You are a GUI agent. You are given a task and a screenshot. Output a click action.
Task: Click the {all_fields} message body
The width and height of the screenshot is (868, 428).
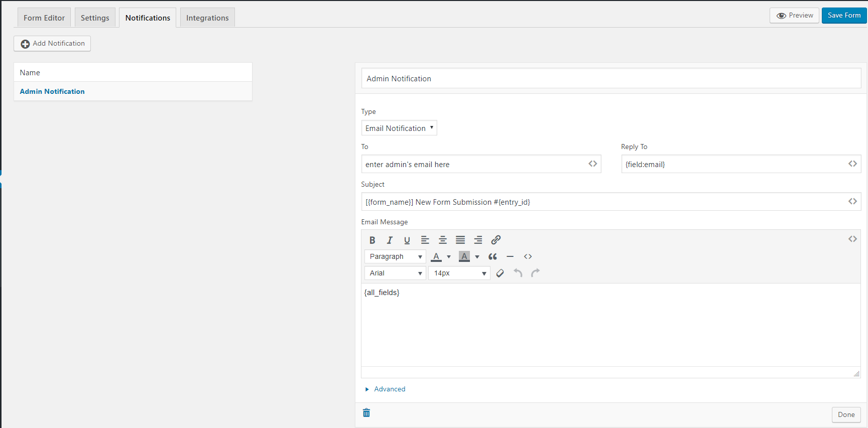pyautogui.click(x=611, y=325)
